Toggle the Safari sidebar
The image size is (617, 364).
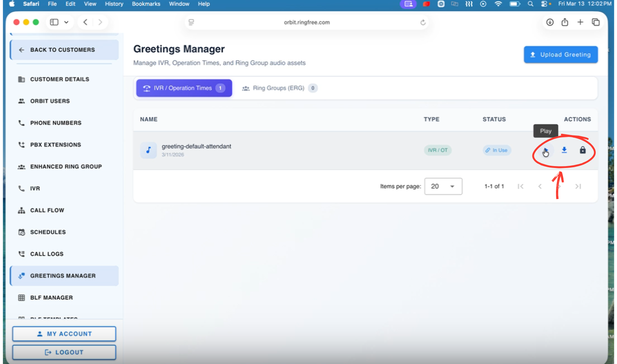(x=54, y=22)
